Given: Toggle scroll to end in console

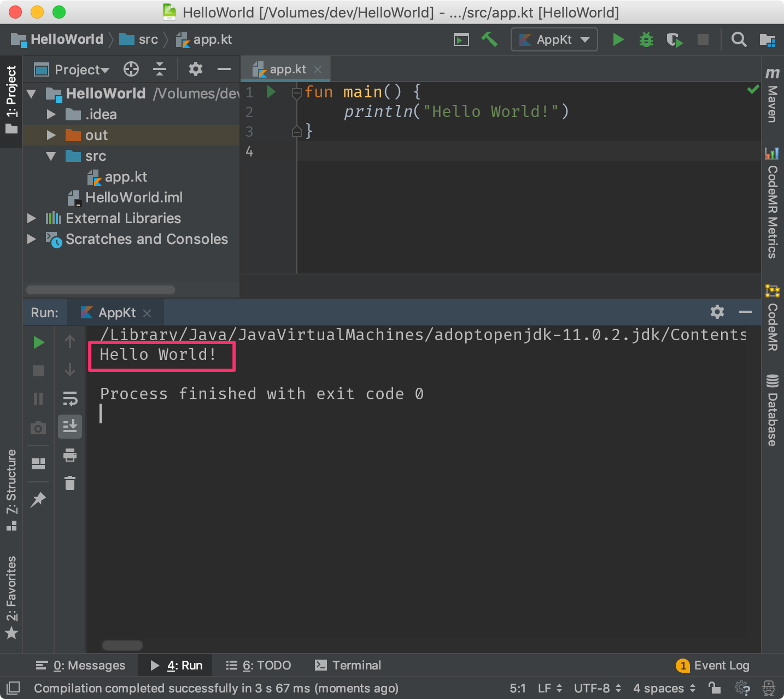Looking at the screenshot, I should [x=70, y=427].
